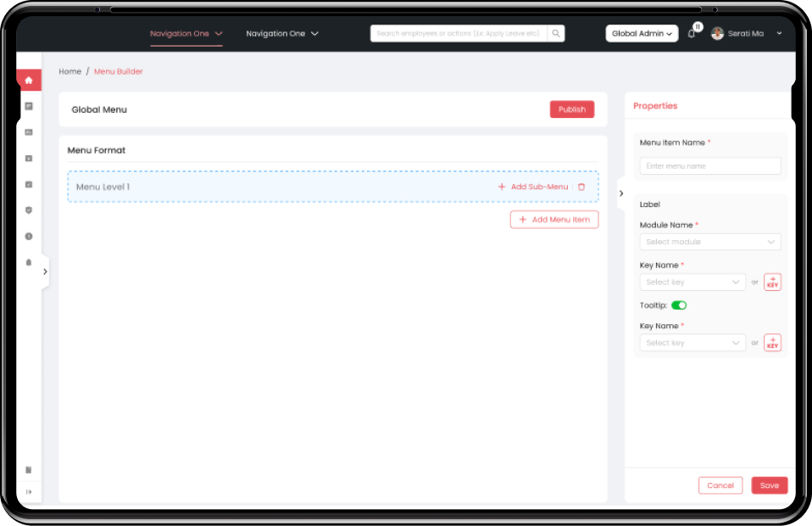
Task: Click the Add Sub-Menu link
Action: pyautogui.click(x=534, y=187)
